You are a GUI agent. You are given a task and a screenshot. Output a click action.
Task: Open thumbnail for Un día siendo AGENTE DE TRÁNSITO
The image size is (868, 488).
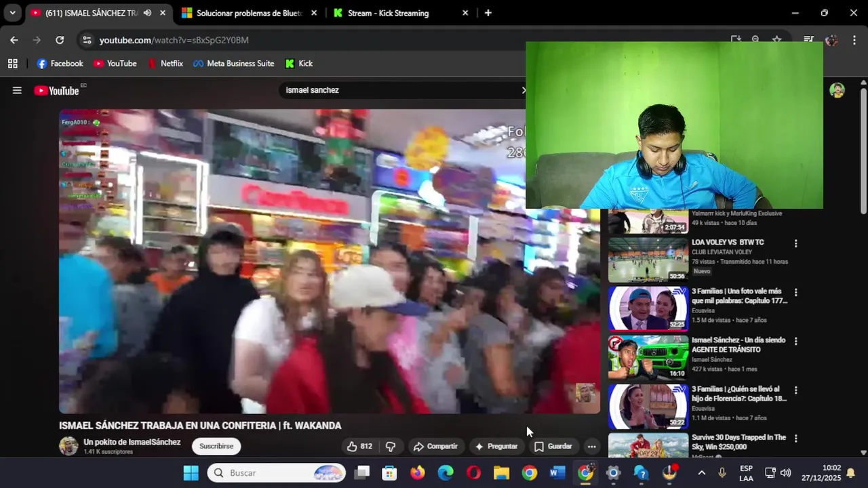tap(648, 357)
